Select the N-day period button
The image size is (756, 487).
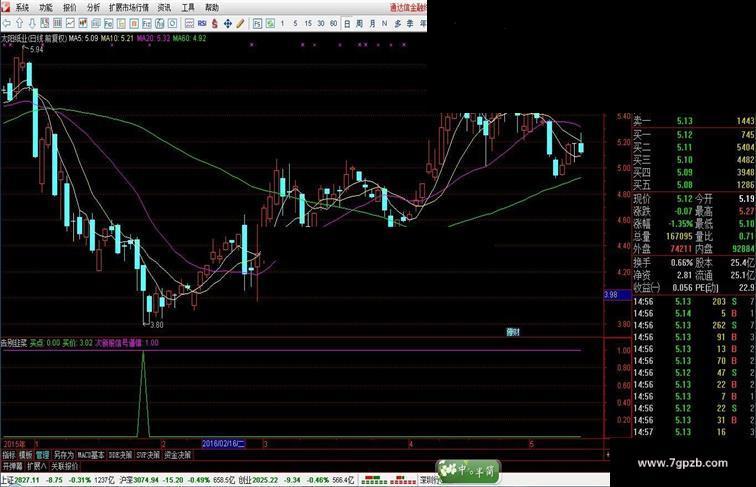pos(384,23)
